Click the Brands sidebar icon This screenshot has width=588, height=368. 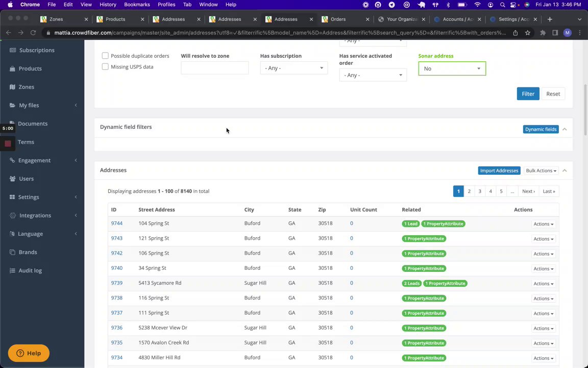(12, 252)
